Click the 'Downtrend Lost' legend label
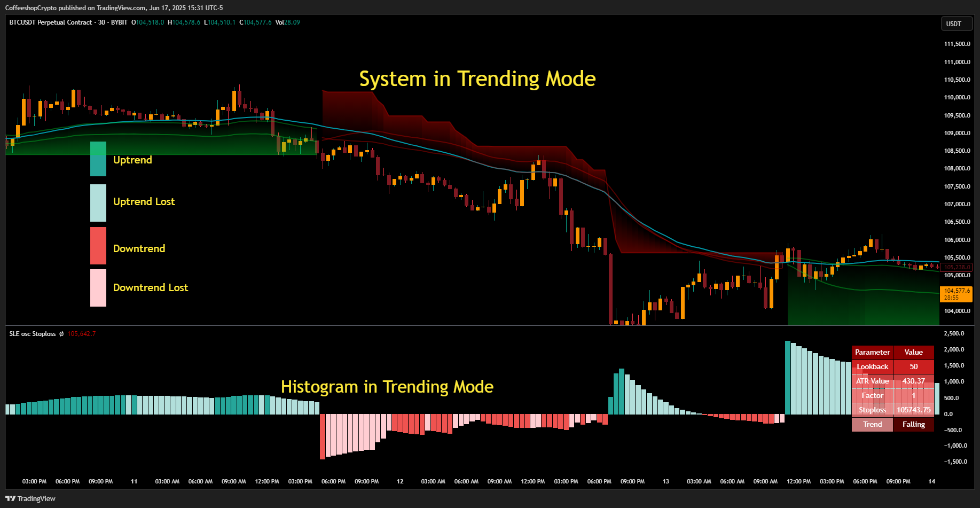This screenshot has width=980, height=508. 151,287
